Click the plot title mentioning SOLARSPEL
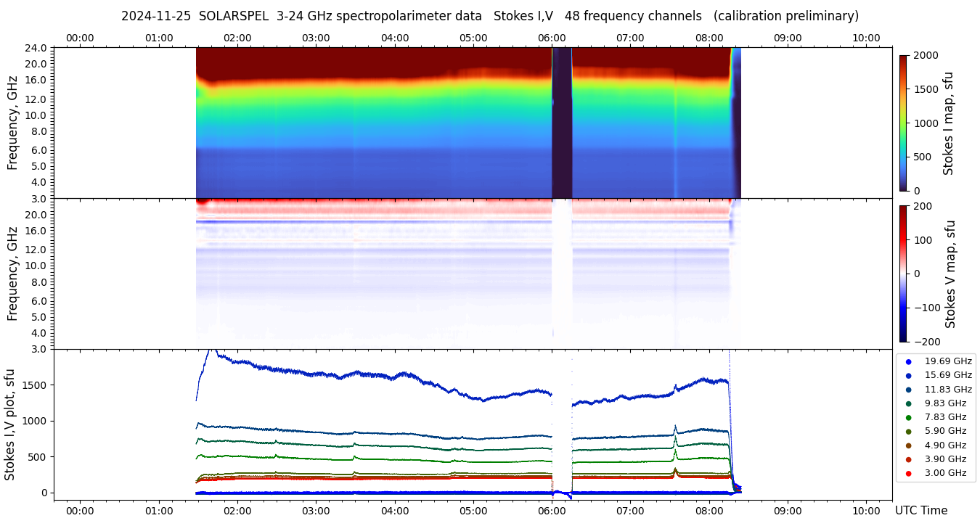The height and width of the screenshot is (526, 980). (x=489, y=16)
